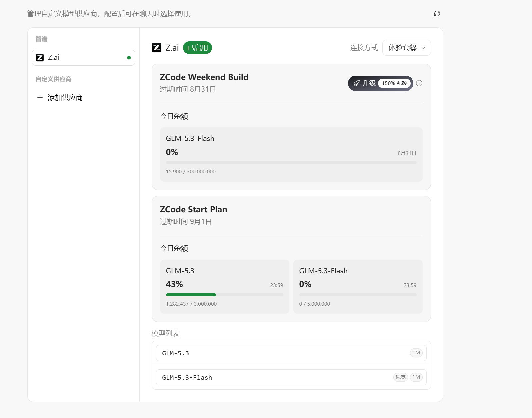Click the Z.ai name in the header
This screenshot has height=418, width=532.
pos(172,48)
